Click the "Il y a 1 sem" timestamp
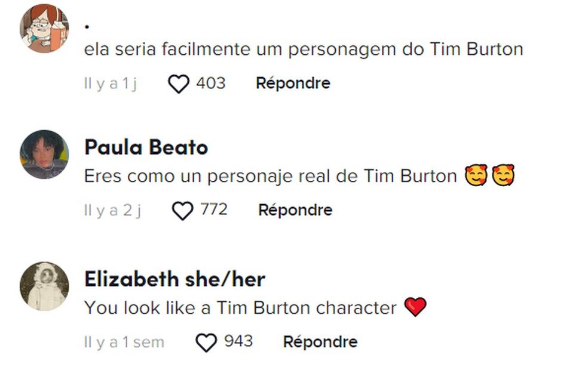This screenshot has width=588, height=370. (x=124, y=343)
